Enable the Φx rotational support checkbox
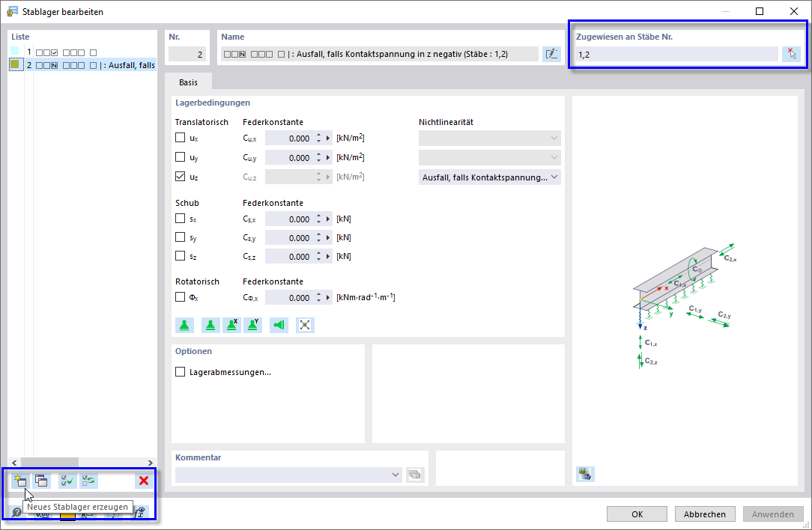 click(x=181, y=297)
